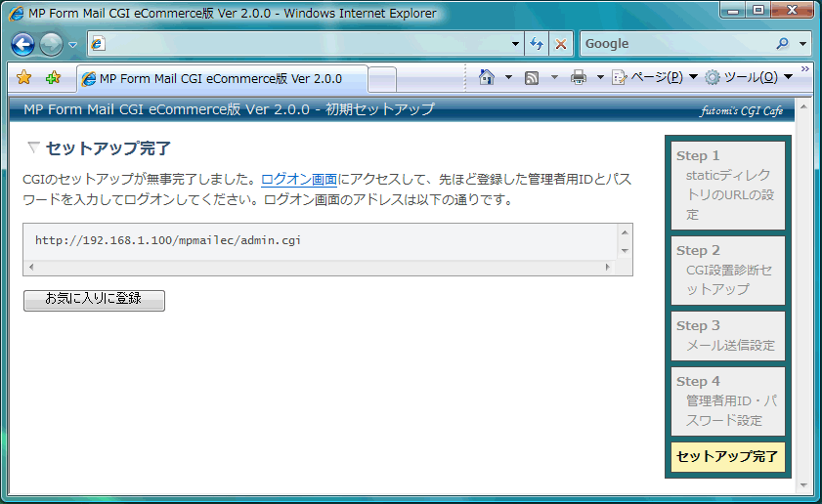The width and height of the screenshot is (822, 504).
Task: Minimize the Internet Explorer window
Action: tap(733, 11)
